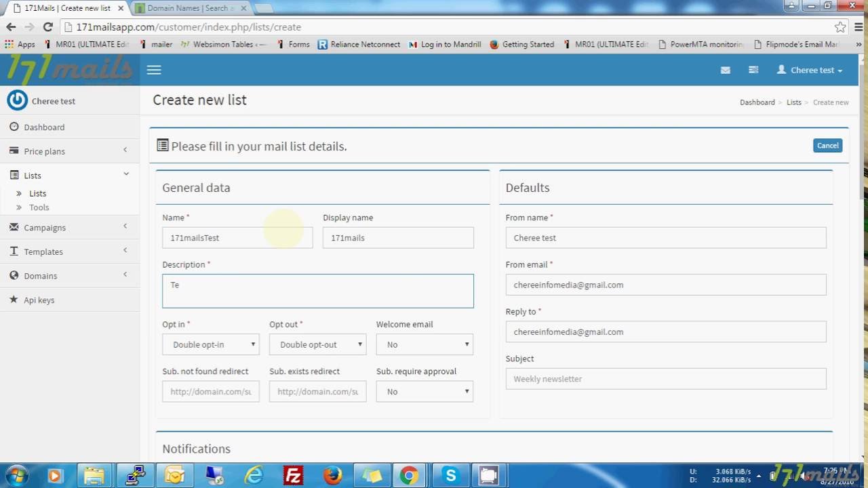The image size is (868, 488).
Task: Open the Getting Started bookmark
Action: (x=522, y=44)
